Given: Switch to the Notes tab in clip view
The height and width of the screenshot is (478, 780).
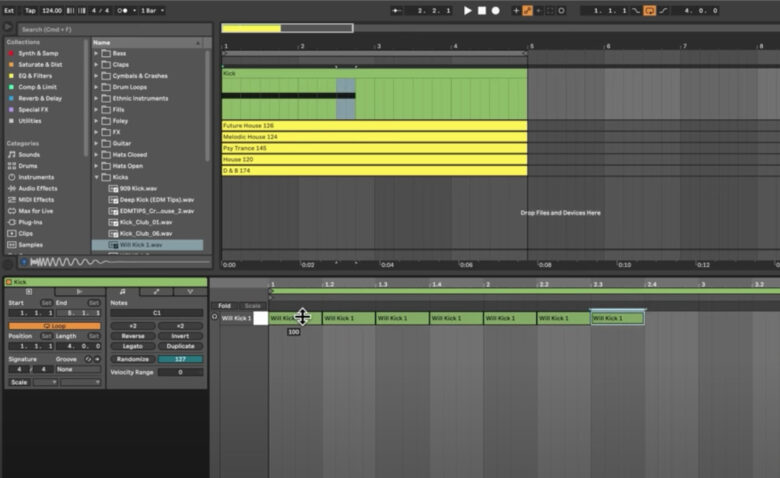Looking at the screenshot, I should [122, 291].
